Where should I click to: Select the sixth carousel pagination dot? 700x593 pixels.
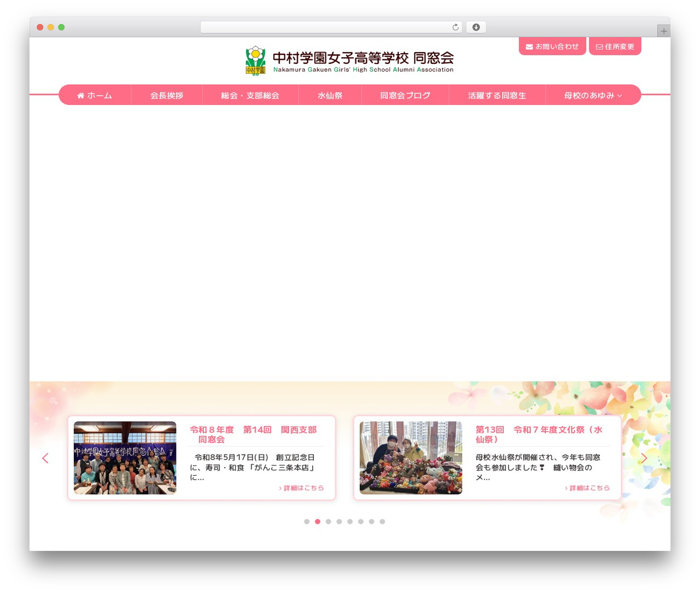(361, 521)
